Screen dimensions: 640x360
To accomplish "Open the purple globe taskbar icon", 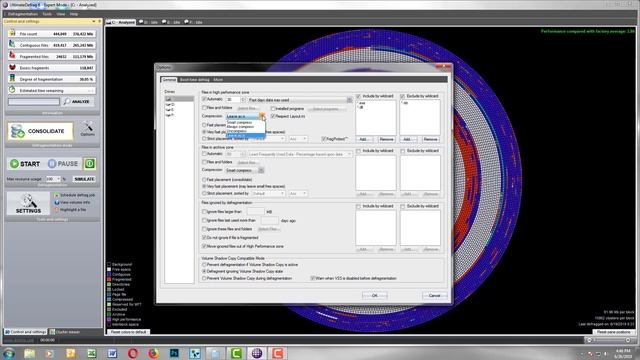I will coord(257,353).
